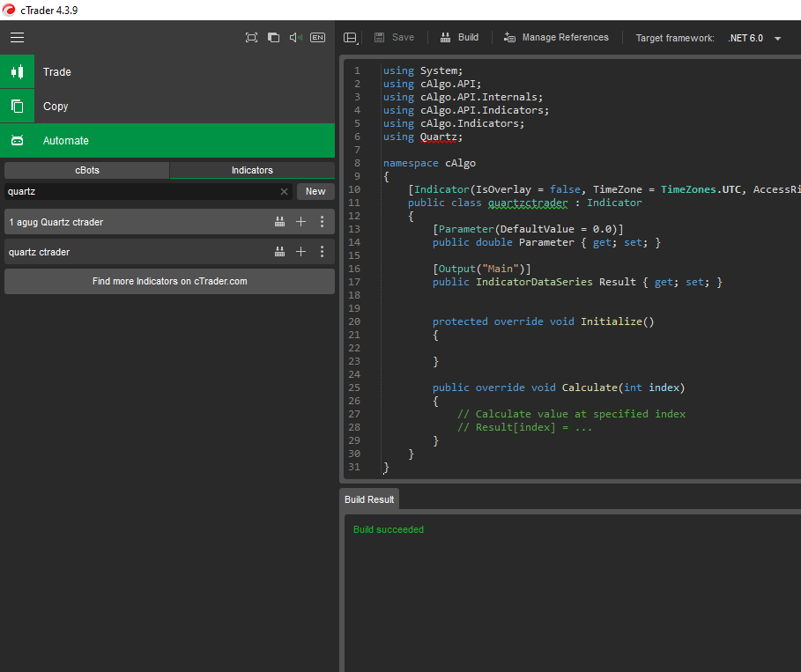The width and height of the screenshot is (801, 672).
Task: Select the Automate section
Action: coord(167,140)
